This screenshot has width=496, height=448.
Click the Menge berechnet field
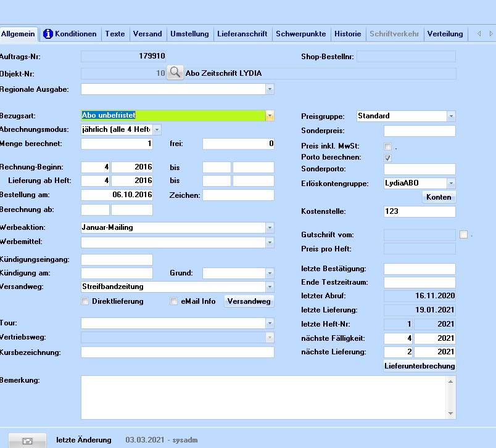click(117, 144)
